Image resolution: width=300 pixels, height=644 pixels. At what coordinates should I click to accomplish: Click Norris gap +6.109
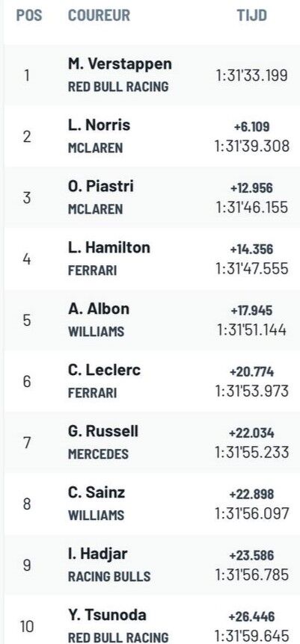click(252, 127)
